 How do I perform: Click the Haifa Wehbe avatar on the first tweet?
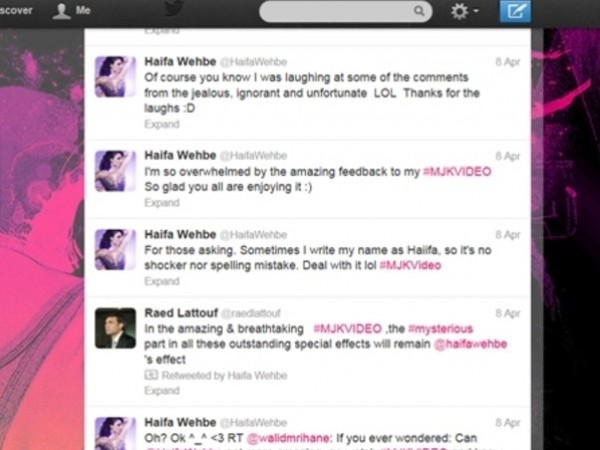[x=115, y=77]
